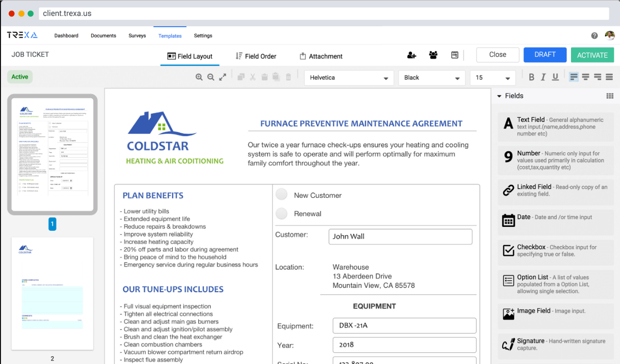Toggle italic text formatting
620x364 pixels.
point(543,77)
